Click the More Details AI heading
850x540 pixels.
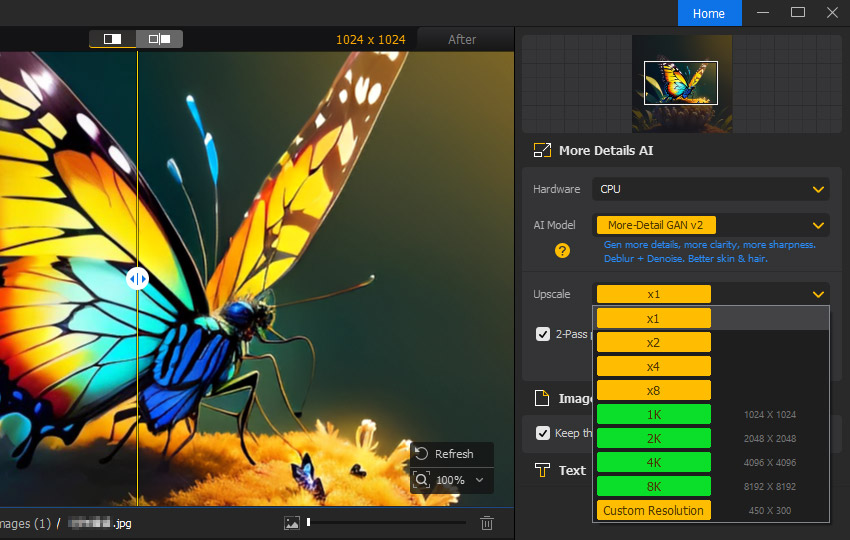click(x=606, y=150)
